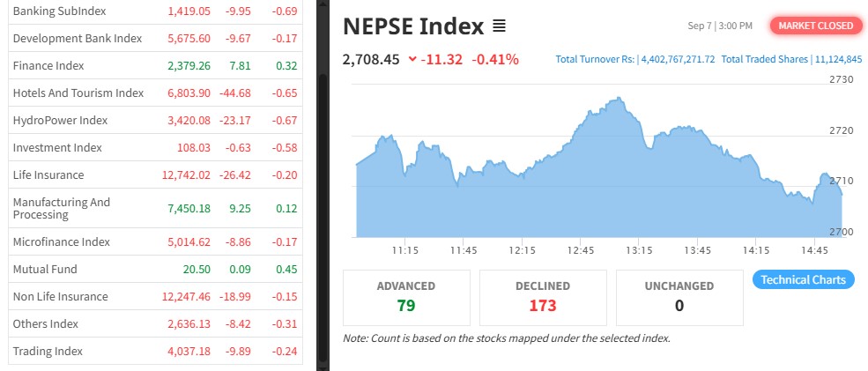
Task: Click the Declined stocks count card
Action: (x=543, y=297)
